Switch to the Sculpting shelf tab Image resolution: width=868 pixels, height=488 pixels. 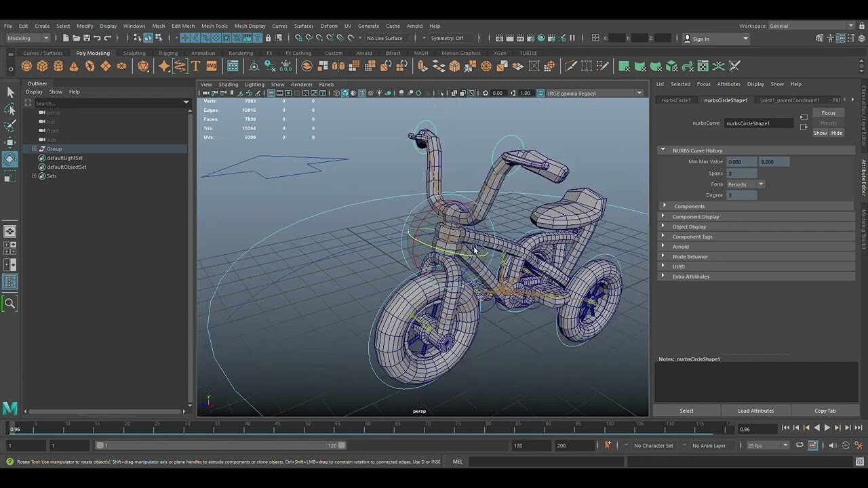click(134, 53)
